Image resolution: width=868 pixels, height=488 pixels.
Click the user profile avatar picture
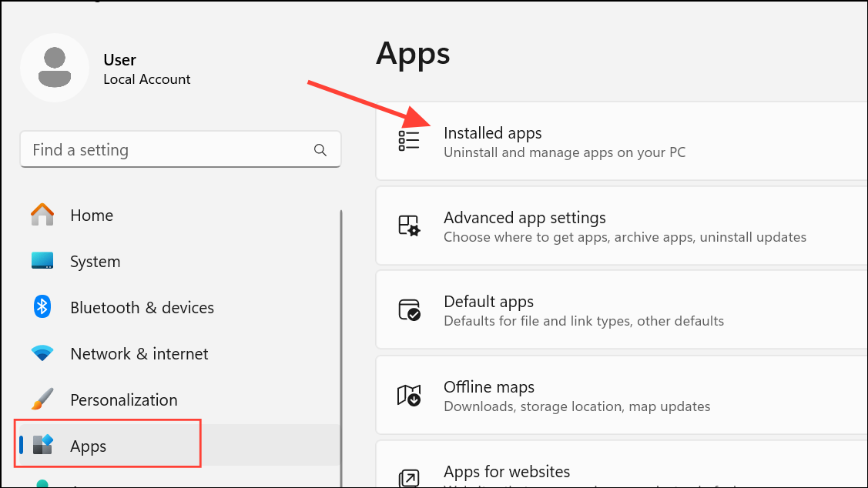[54, 68]
